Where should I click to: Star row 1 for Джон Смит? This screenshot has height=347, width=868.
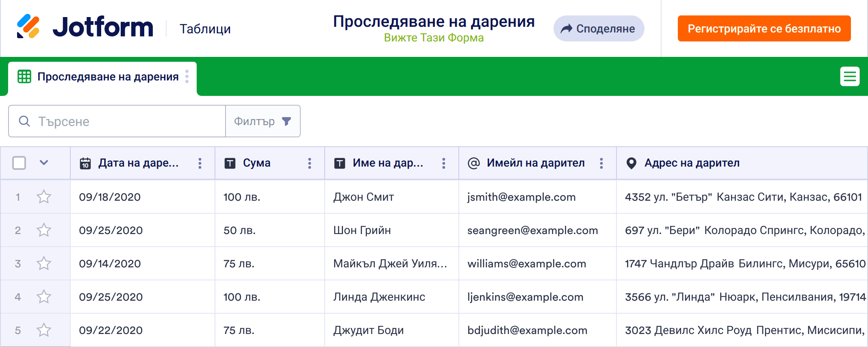pos(44,197)
